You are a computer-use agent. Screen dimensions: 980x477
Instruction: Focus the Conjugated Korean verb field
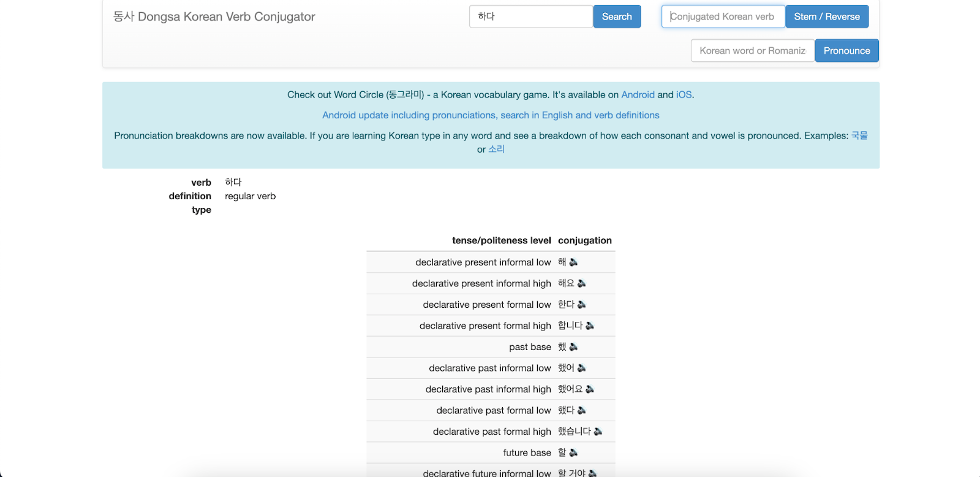[x=723, y=17]
